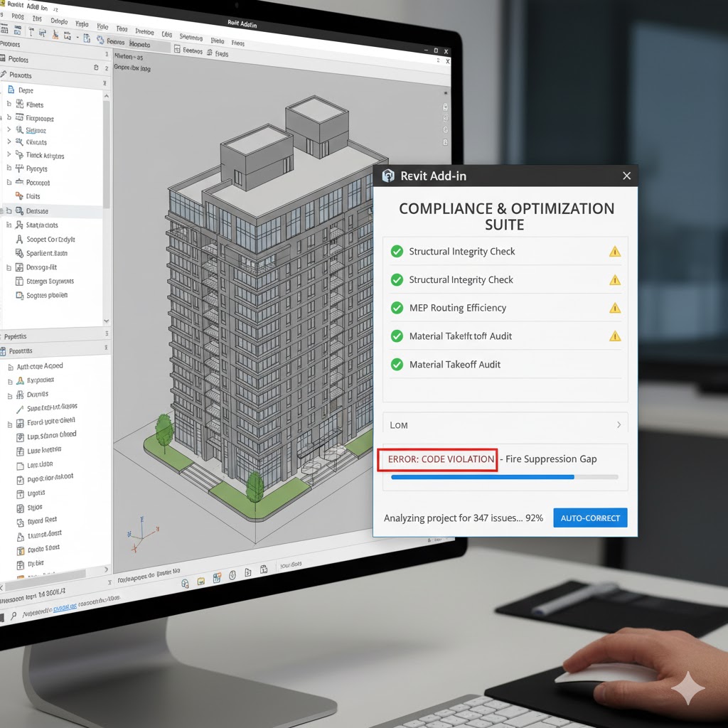Screen dimensions: 728x728
Task: Expand the Bycpodiet node in lower panel
Action: (10, 382)
